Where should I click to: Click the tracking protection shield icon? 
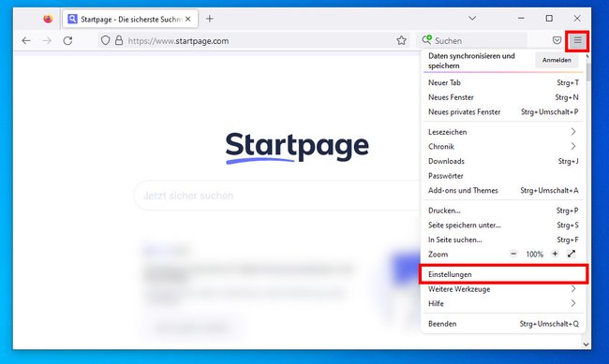[x=105, y=40]
